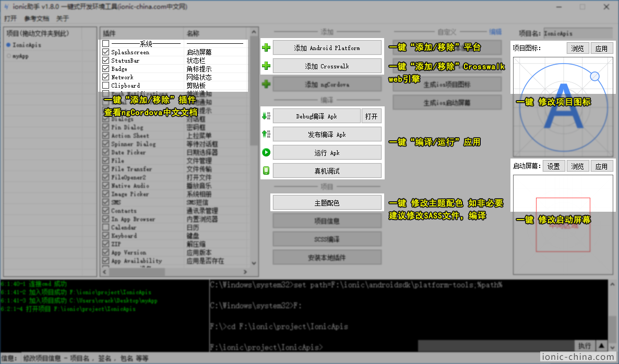
Task: Toggle the Image Picker plugin checkbox
Action: (x=105, y=193)
